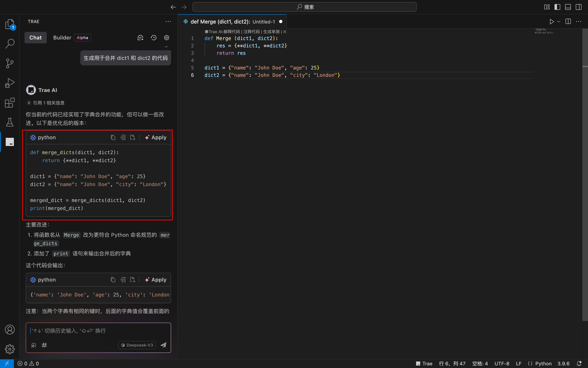Open Source Control view
This screenshot has width=588, height=368.
(x=10, y=63)
